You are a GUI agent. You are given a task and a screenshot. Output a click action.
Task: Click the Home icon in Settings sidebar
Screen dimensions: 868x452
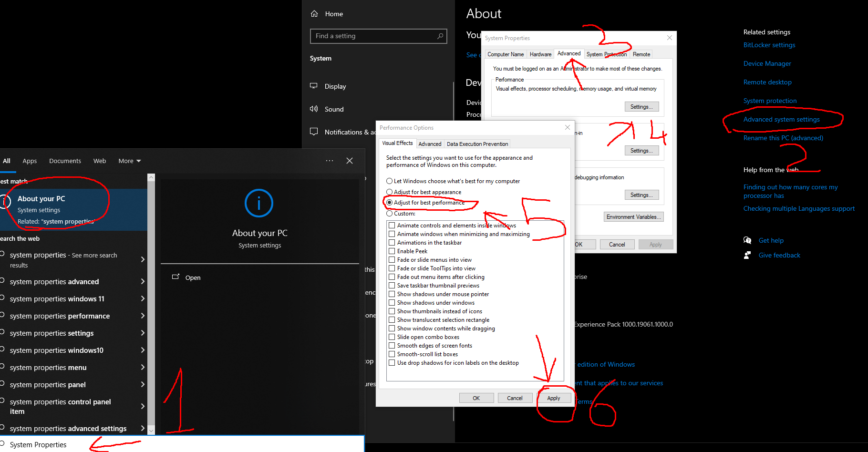point(314,13)
